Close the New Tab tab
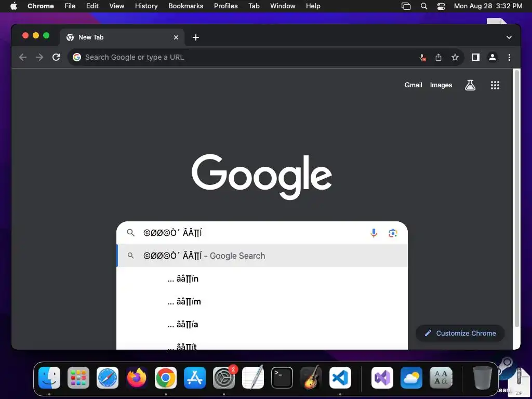 176,37
